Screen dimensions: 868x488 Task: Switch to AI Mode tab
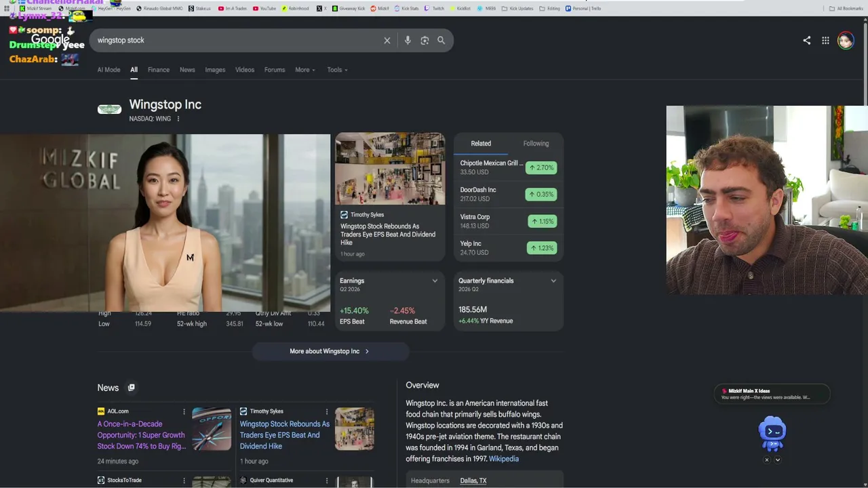pos(108,70)
